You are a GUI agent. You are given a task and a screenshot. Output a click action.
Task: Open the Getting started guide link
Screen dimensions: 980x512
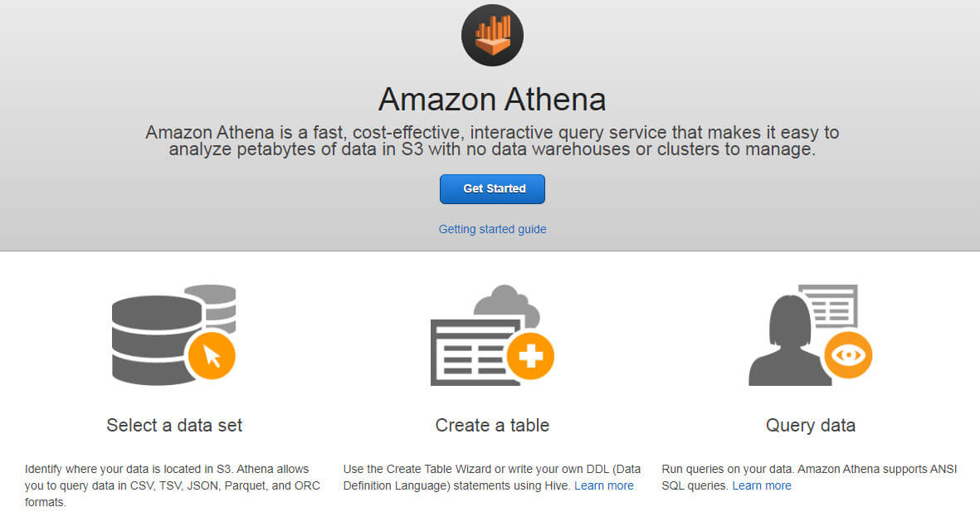[492, 229]
